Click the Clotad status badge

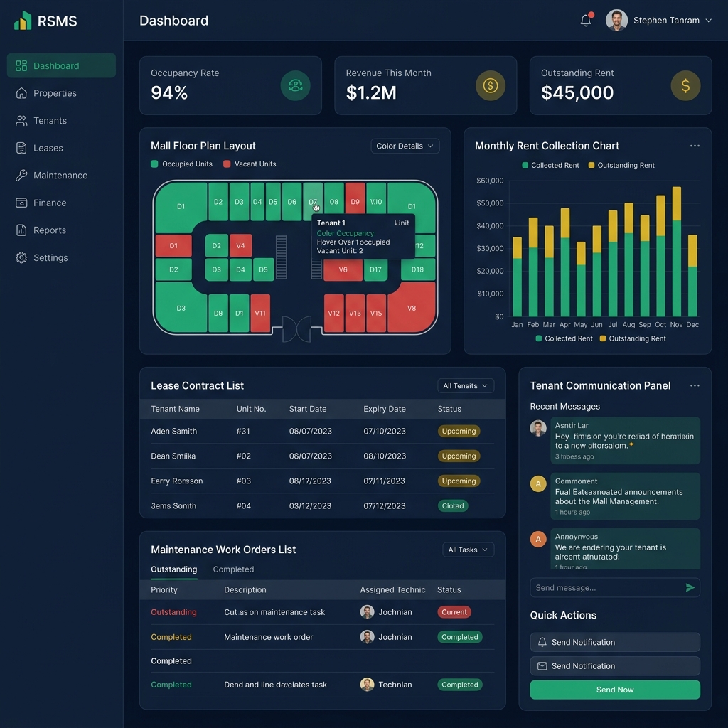453,506
